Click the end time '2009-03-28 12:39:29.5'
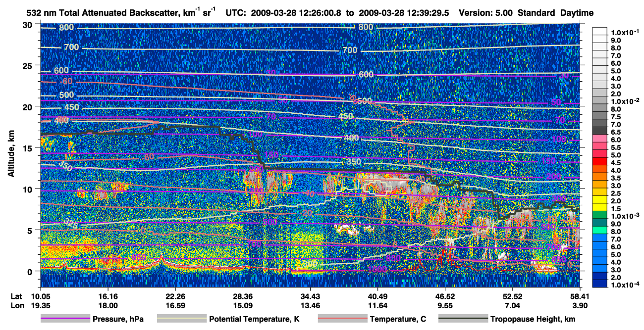 click(x=403, y=13)
